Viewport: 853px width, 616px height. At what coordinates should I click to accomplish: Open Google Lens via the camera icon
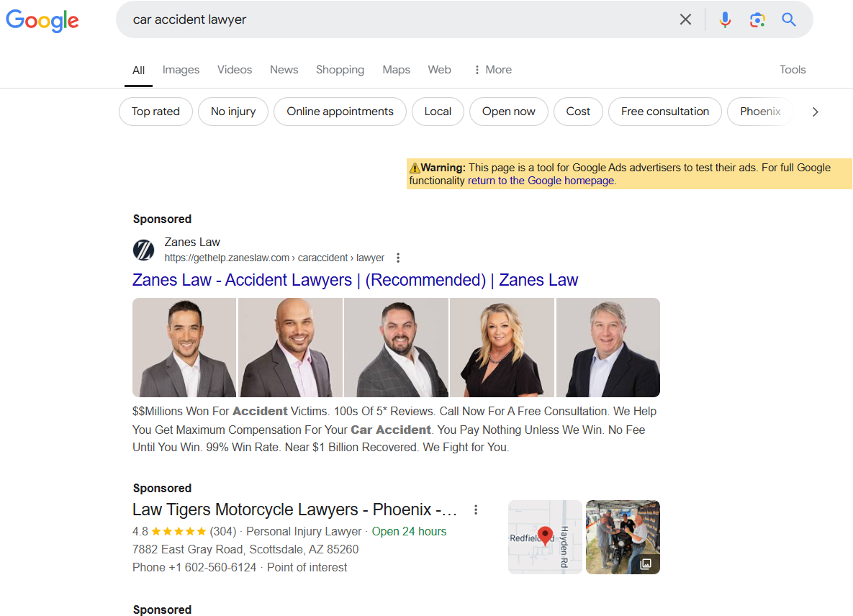click(x=757, y=19)
